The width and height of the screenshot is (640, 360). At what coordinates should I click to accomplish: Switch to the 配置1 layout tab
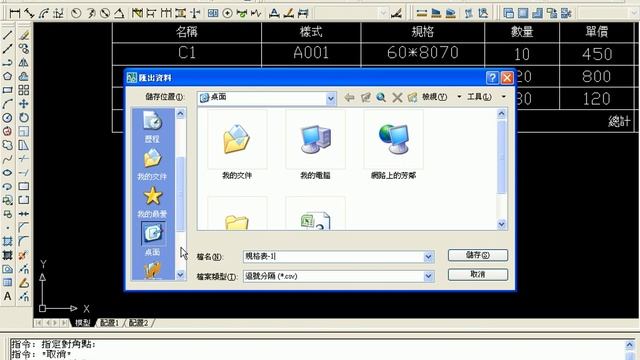point(109,323)
